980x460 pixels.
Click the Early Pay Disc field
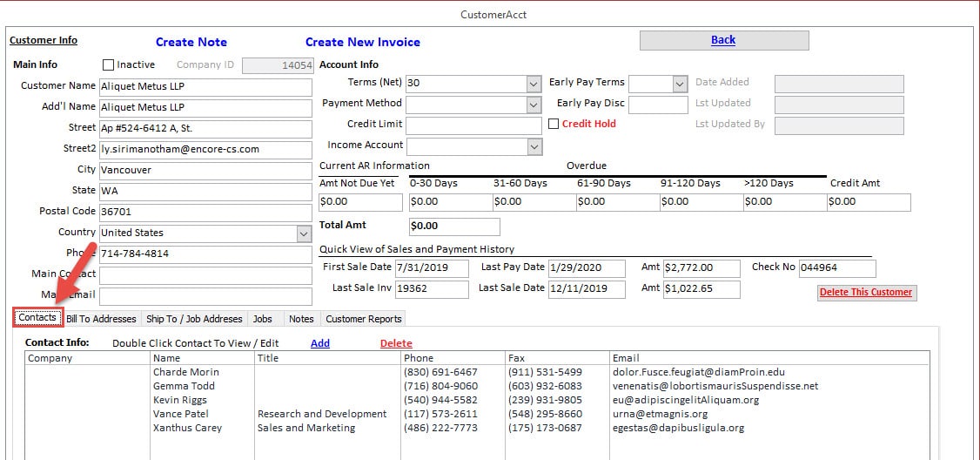point(658,105)
